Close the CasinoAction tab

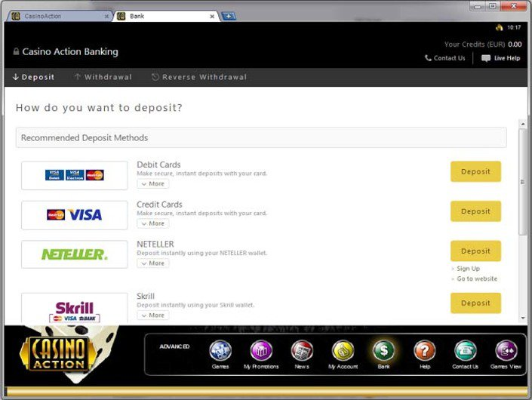click(106, 17)
